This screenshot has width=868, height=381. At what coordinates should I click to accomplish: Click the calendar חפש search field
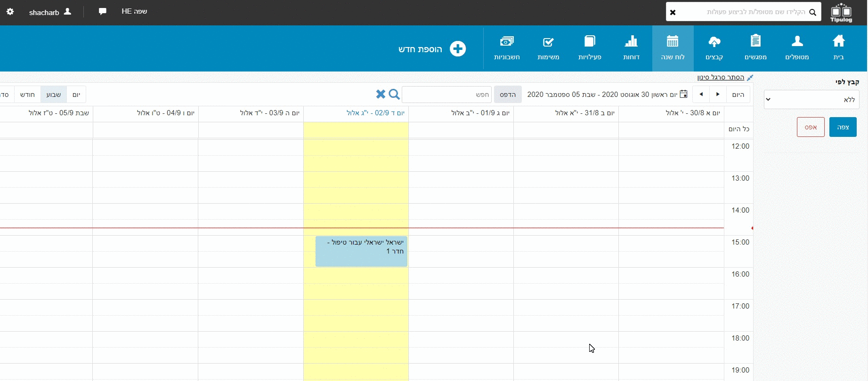[446, 95]
